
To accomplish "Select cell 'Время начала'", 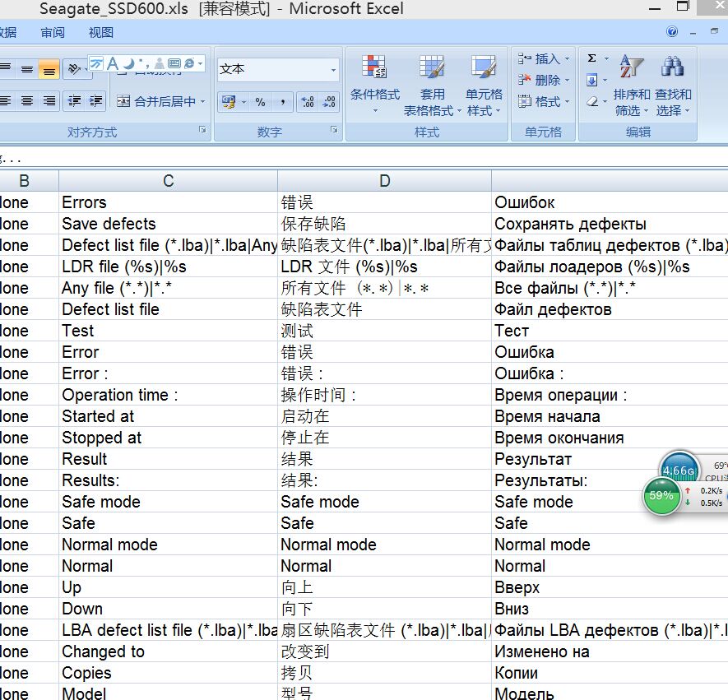I will coord(610,416).
